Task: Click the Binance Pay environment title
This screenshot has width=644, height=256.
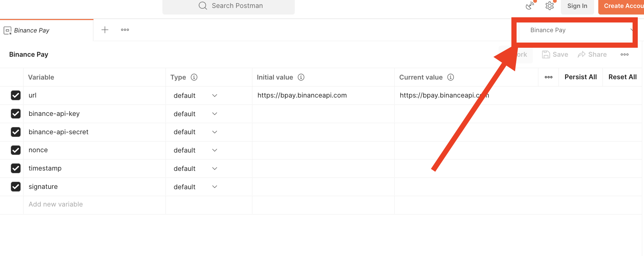Action: coord(29,54)
